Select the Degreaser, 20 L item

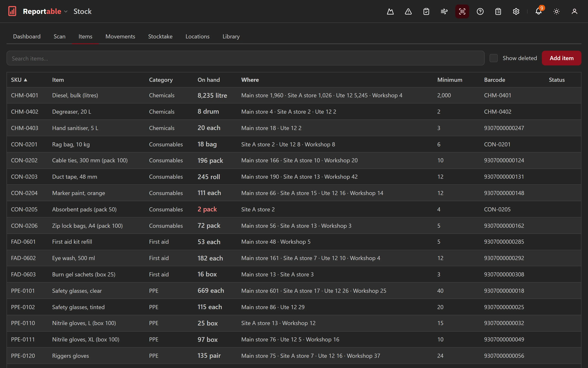[x=72, y=112]
